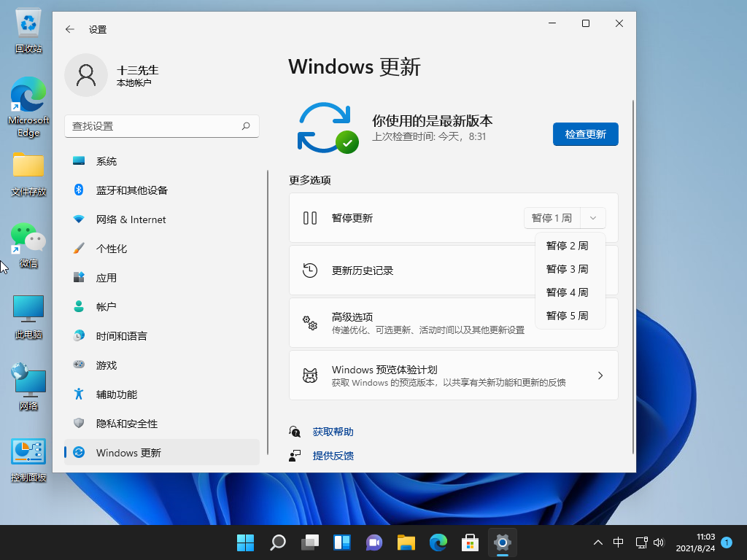Open the 个性化 personalization settings
Viewport: 747px width, 560px height.
pos(111,249)
